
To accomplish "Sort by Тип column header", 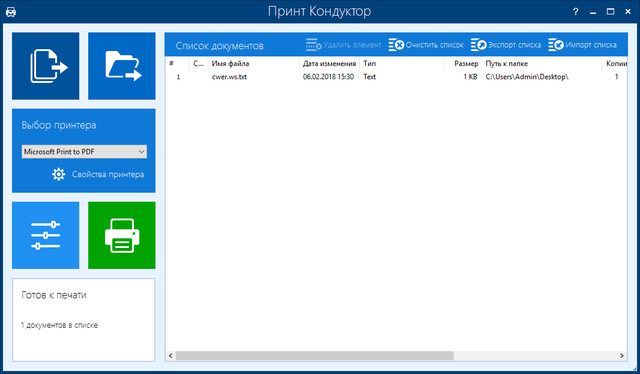I will [401, 64].
